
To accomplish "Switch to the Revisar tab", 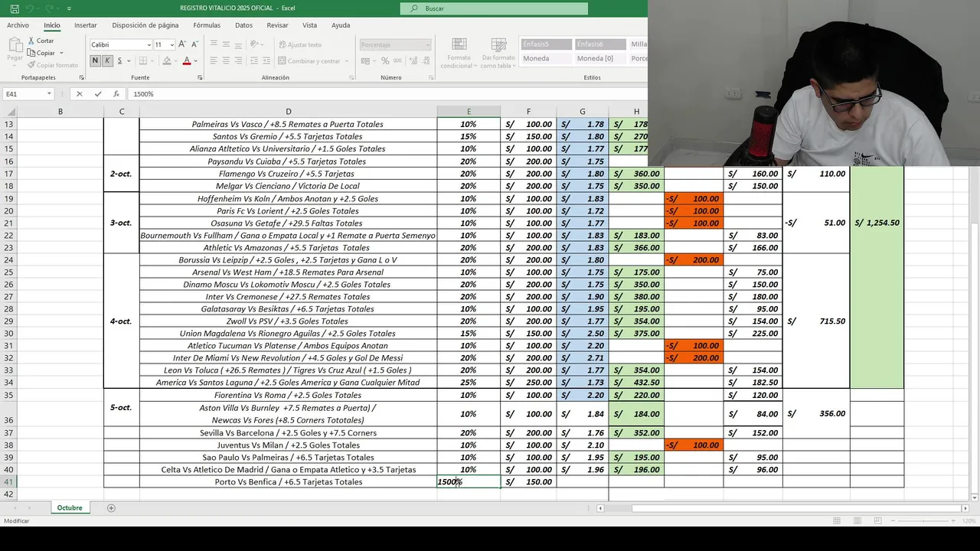I will [x=277, y=25].
